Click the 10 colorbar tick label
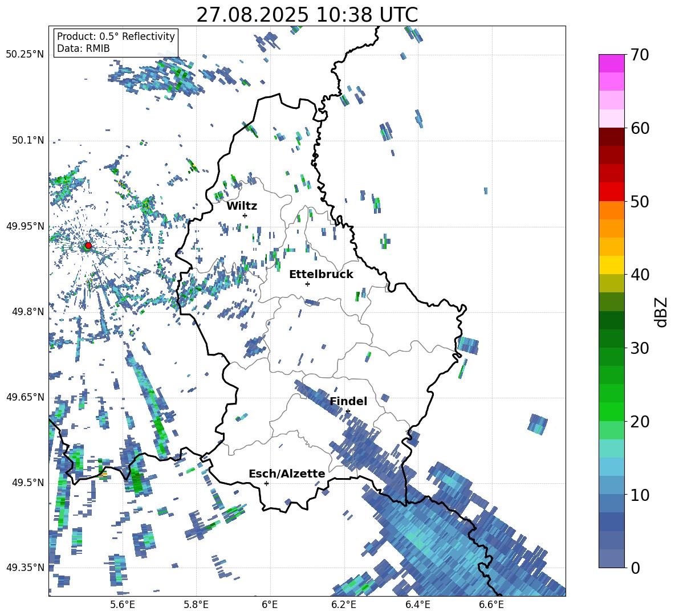 (x=639, y=495)
